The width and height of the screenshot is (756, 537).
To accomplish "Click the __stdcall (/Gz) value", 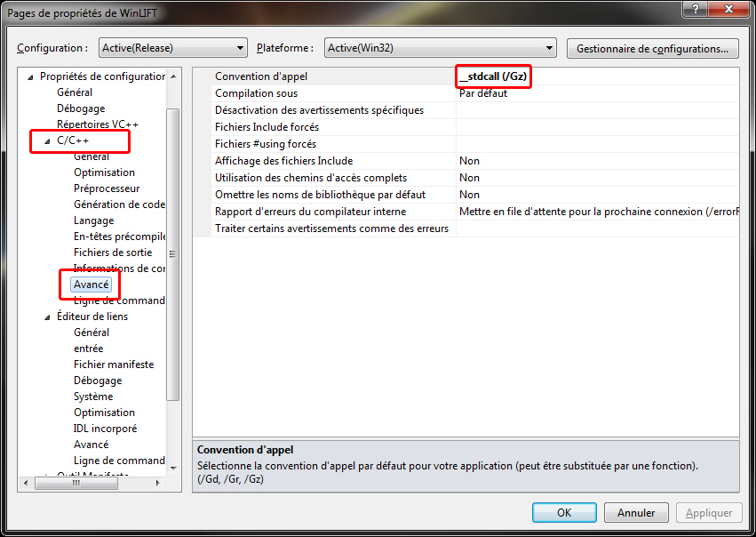I will [x=493, y=76].
